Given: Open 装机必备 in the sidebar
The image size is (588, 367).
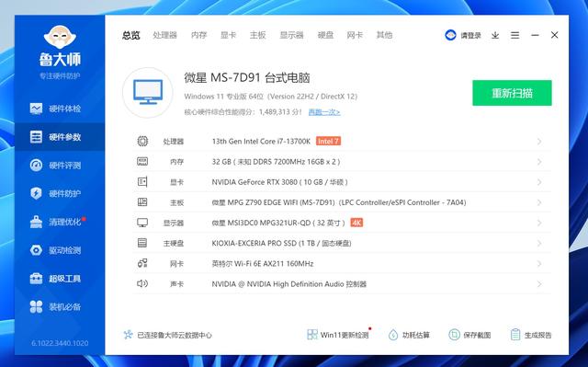Looking at the screenshot, I should (x=59, y=306).
